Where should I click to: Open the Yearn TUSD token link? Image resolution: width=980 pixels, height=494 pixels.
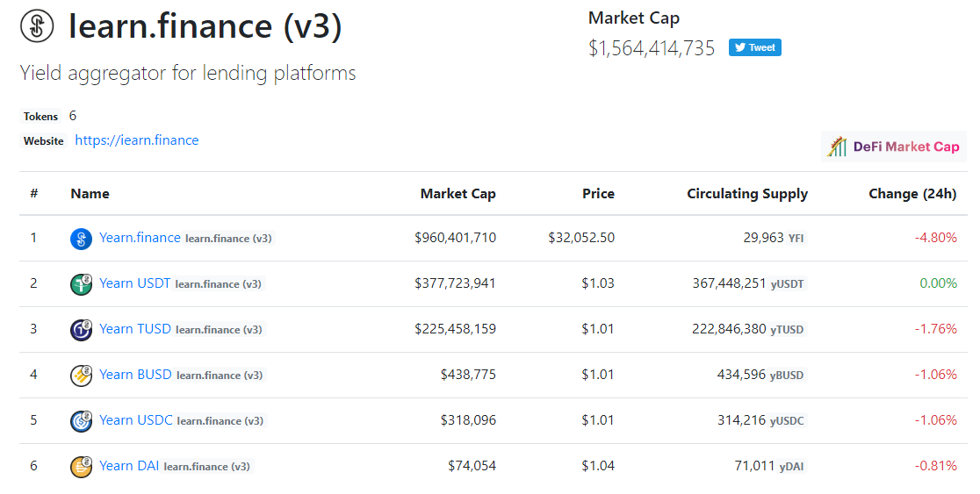[135, 329]
